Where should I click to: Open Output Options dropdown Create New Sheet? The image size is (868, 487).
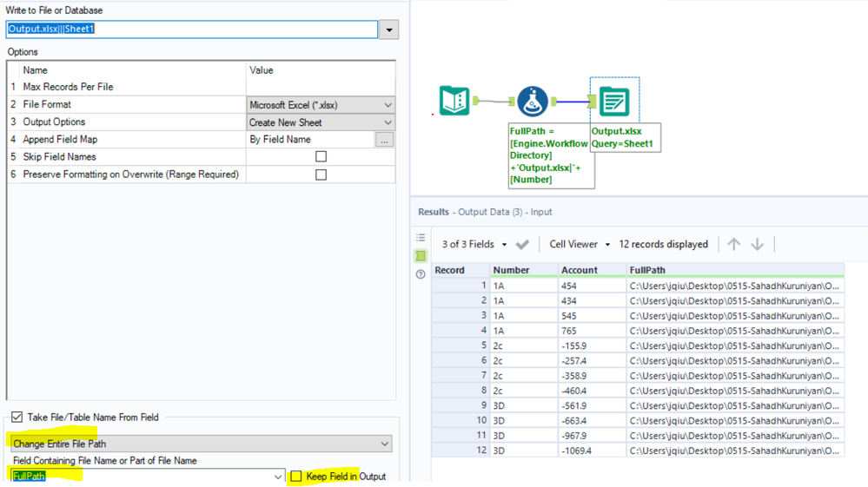tap(321, 122)
